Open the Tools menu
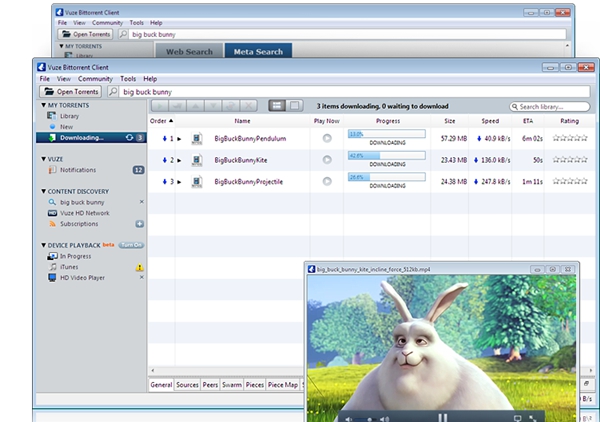 click(128, 78)
